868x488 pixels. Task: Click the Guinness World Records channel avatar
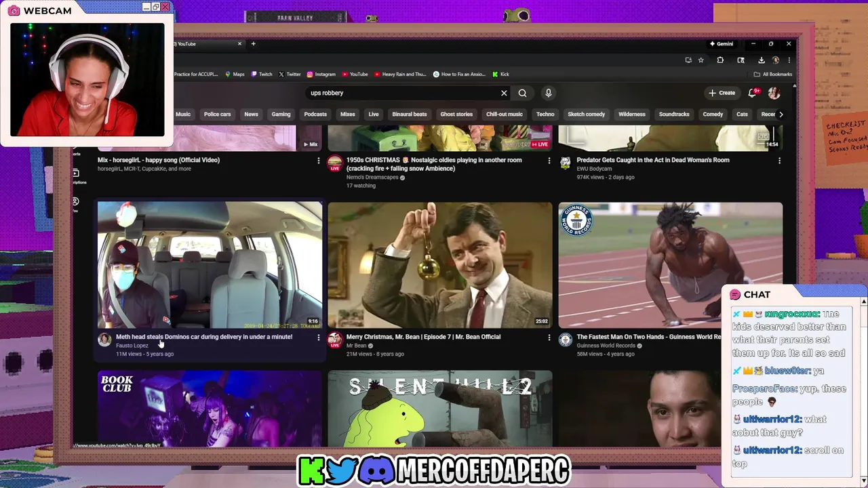[565, 339]
